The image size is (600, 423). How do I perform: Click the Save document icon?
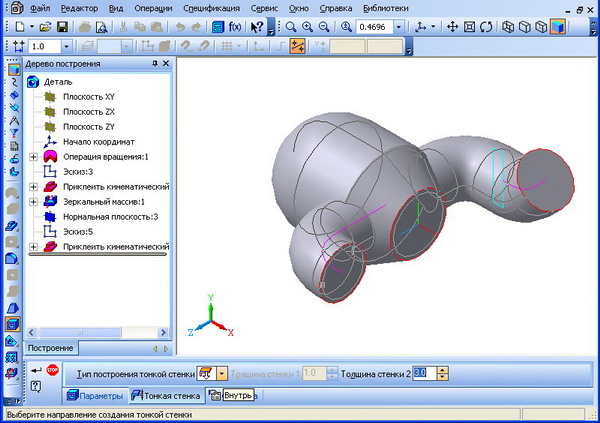point(62,25)
